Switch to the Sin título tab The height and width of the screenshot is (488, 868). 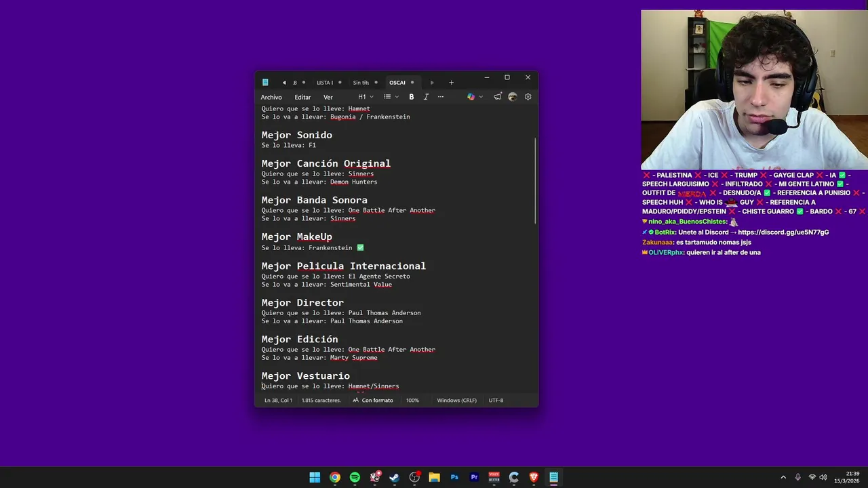[365, 83]
